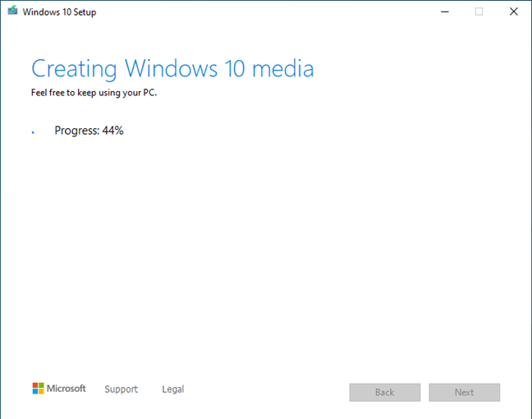532x419 pixels.
Task: Click the 'Windows 10 Setup' window title
Action: click(x=59, y=12)
